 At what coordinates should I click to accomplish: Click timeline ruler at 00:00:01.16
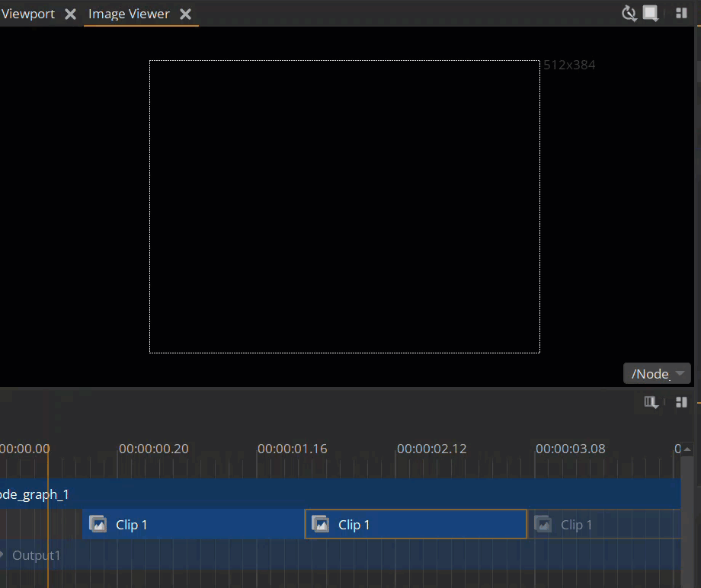pos(293,449)
